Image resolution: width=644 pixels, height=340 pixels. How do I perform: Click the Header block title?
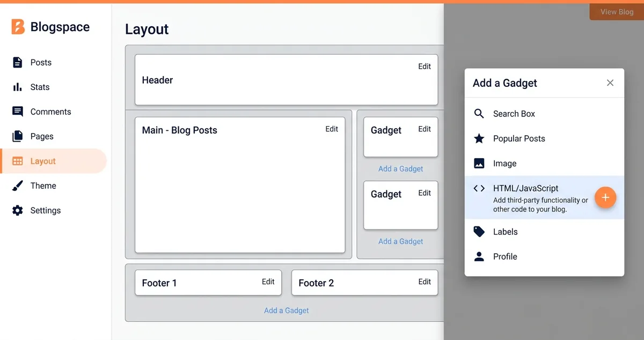[157, 80]
